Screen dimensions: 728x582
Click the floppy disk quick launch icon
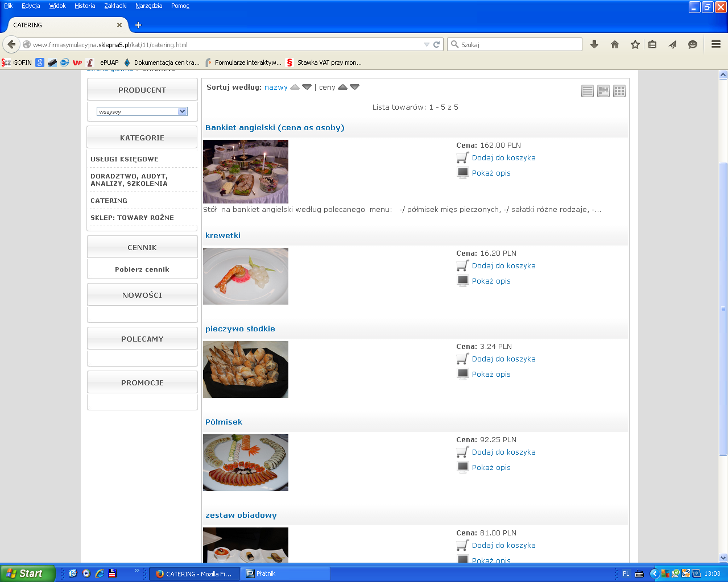[x=113, y=573]
